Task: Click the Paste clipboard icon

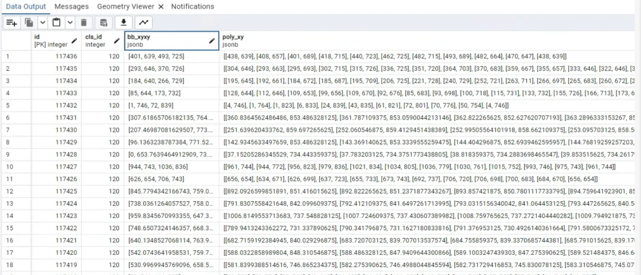Action: tap(56, 23)
